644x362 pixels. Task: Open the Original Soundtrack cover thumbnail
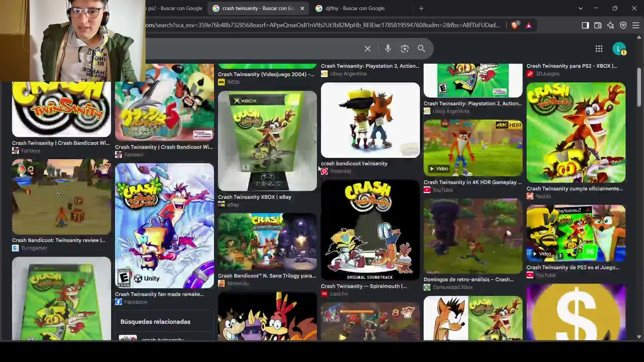[370, 230]
